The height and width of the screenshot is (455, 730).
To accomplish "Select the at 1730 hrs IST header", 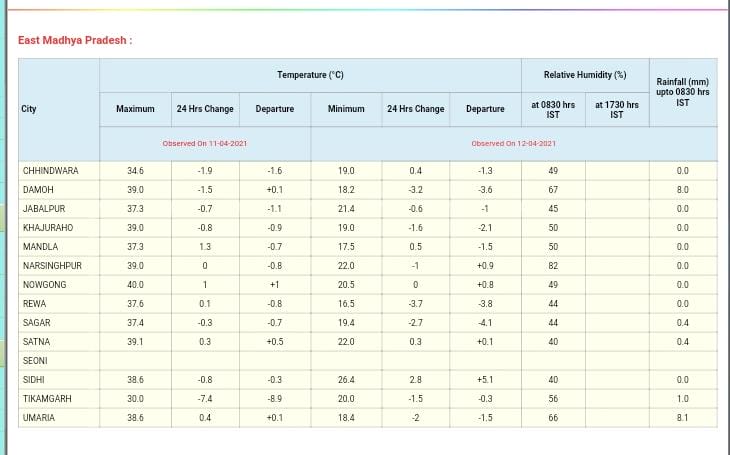I will tap(616, 108).
